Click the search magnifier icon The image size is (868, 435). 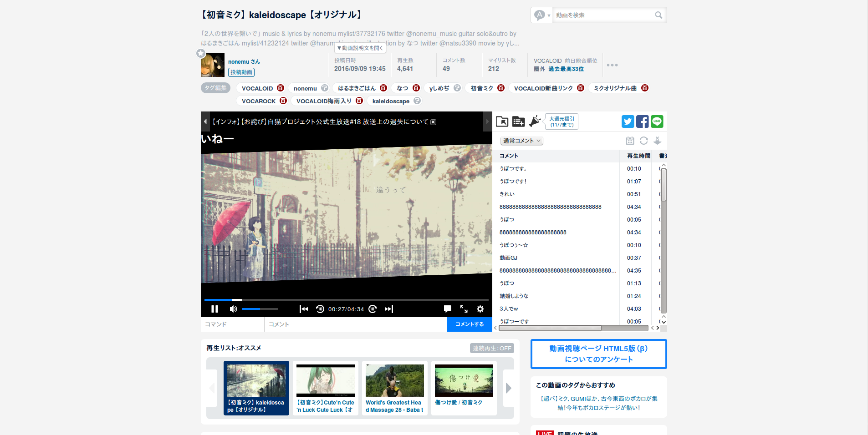tap(659, 15)
